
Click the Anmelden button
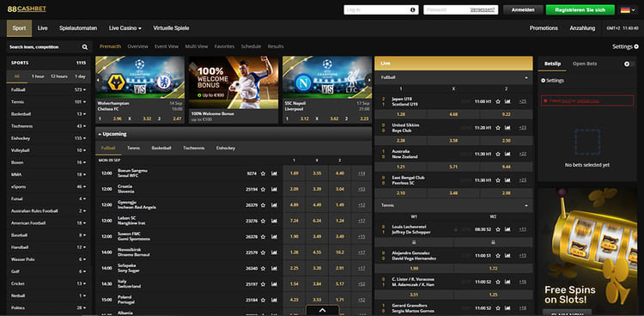pyautogui.click(x=523, y=9)
